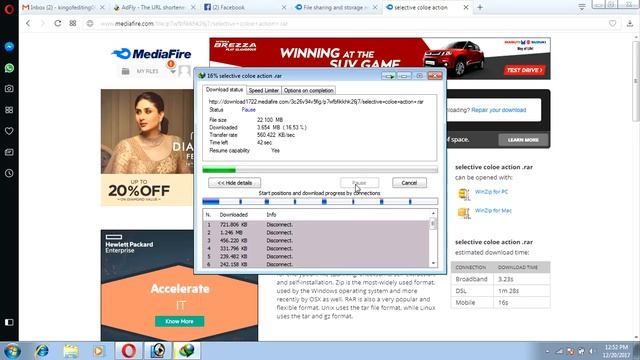Open Windows Start button
The image size is (640, 360).
pyautogui.click(x=11, y=351)
